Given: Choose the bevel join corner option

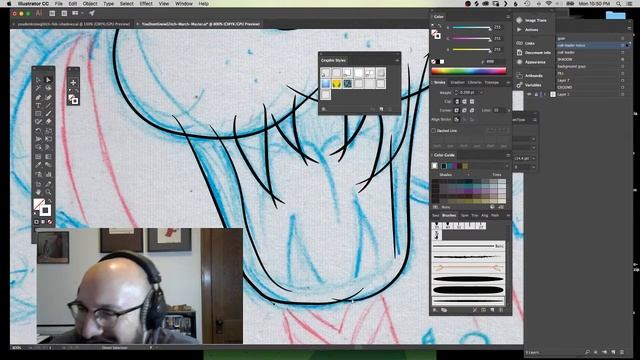Looking at the screenshot, I should tap(472, 110).
